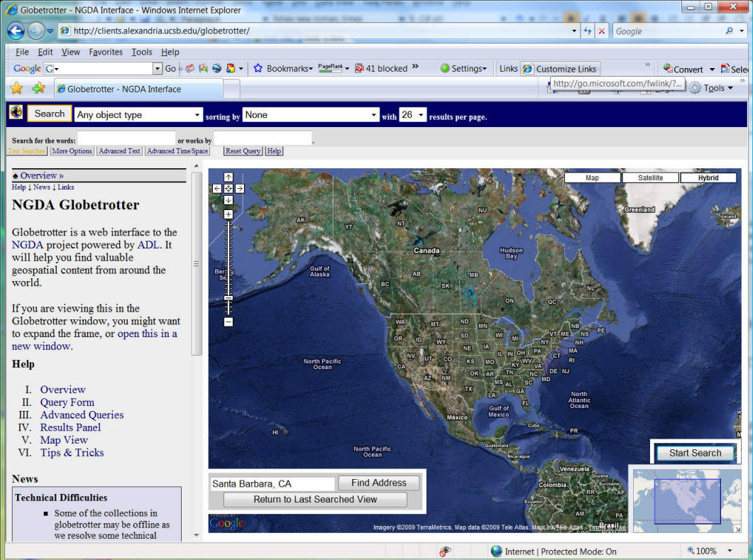The width and height of the screenshot is (753, 560).
Task: Open a new blank browser tab
Action: point(231,89)
